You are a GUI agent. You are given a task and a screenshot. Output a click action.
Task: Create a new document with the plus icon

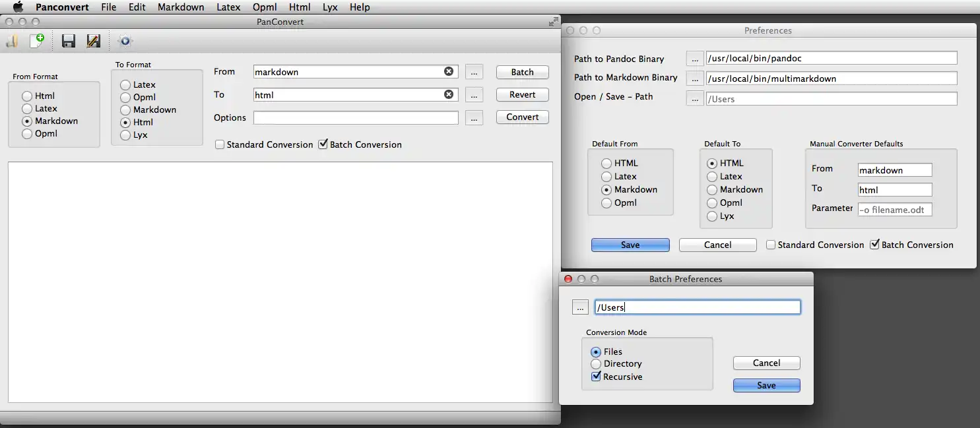click(37, 41)
